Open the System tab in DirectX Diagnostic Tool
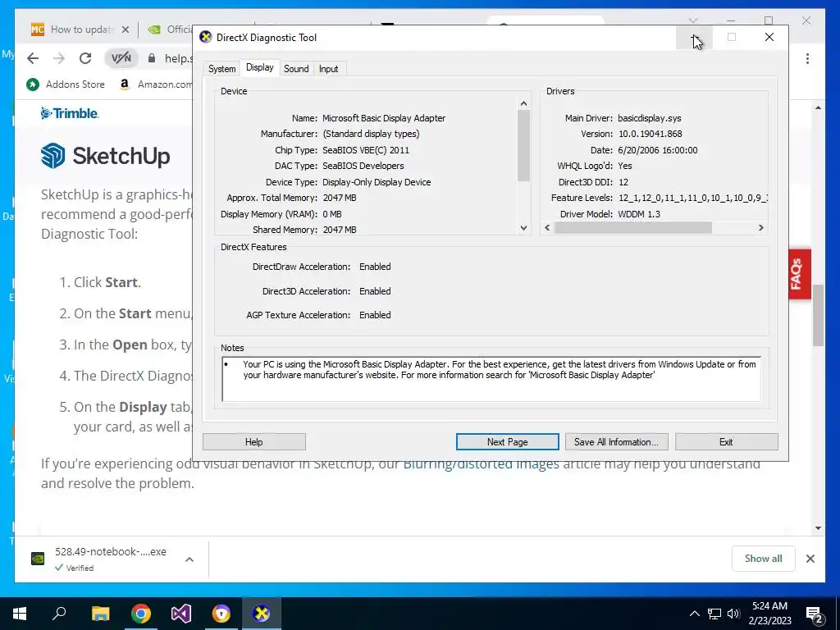Image resolution: width=840 pixels, height=630 pixels. pos(221,69)
